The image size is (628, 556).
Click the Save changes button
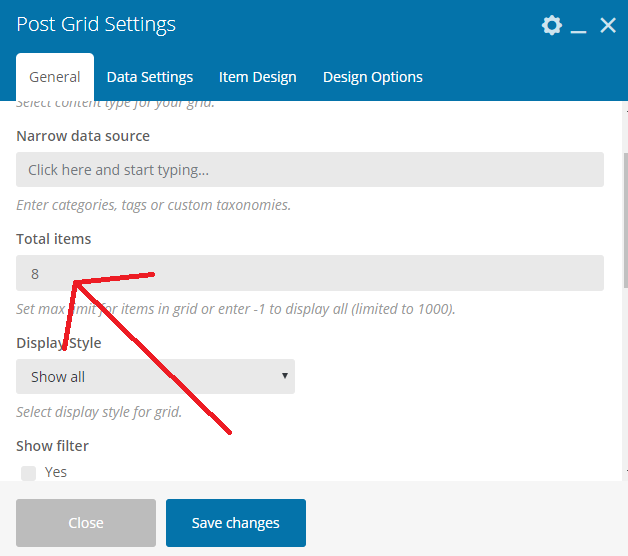(236, 523)
